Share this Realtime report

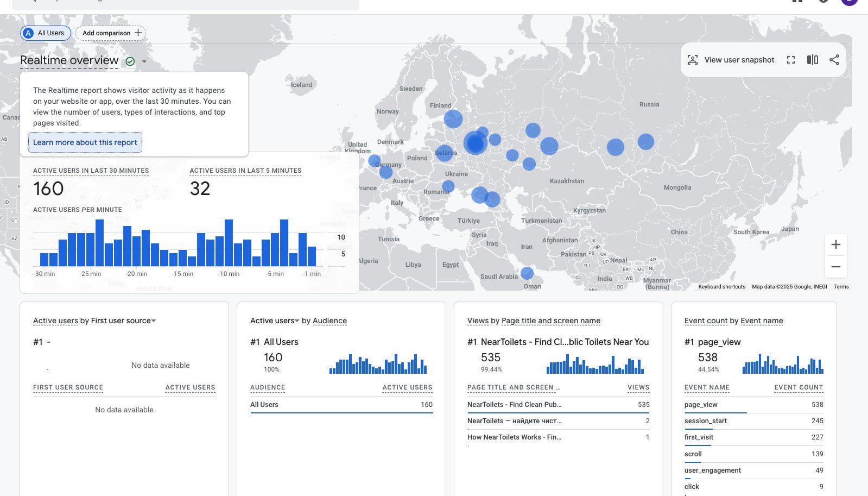[x=834, y=60]
